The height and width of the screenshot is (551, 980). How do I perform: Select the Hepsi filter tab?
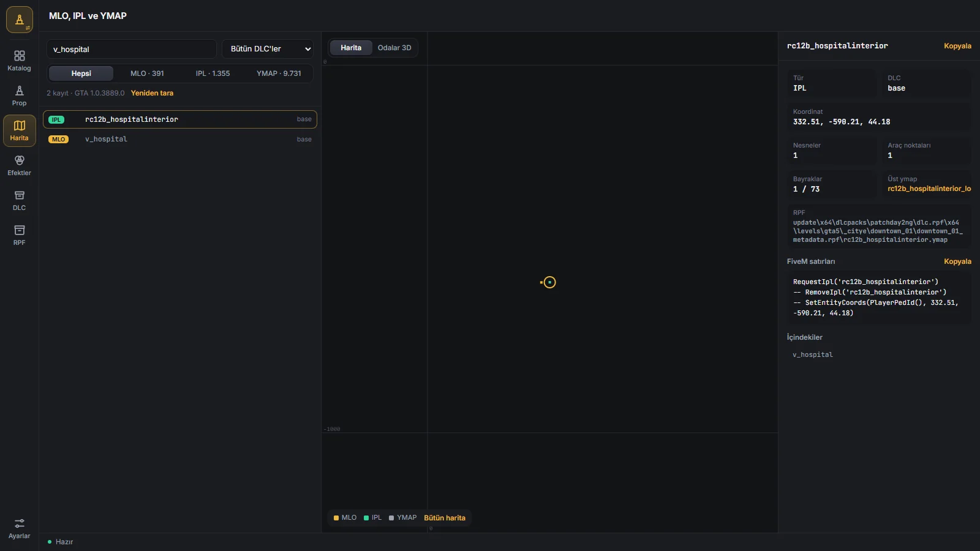(x=81, y=73)
